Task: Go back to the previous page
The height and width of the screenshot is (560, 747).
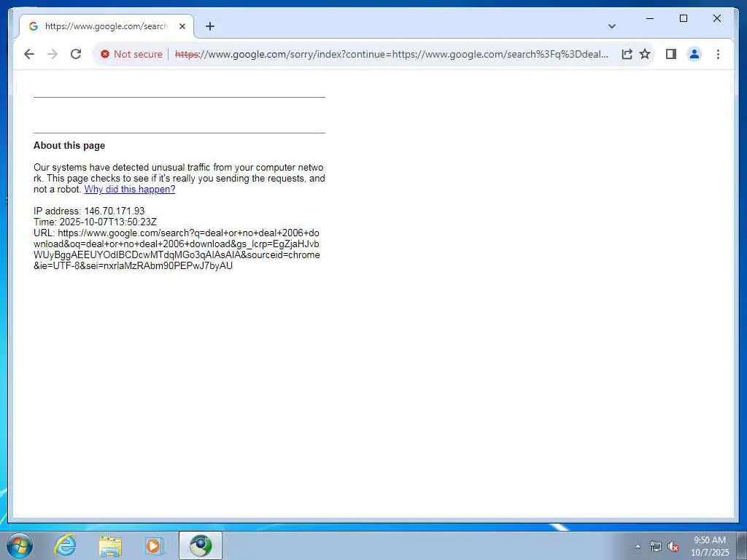Action: 29,54
